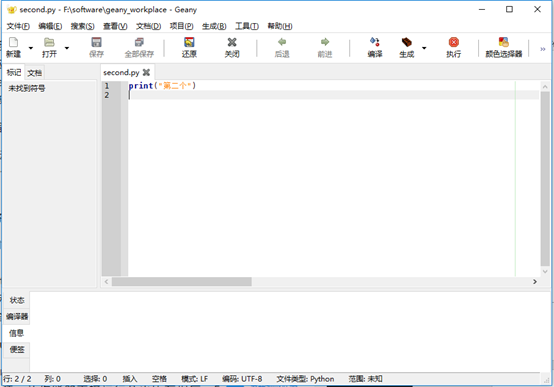Click the Save All (全部保存) icon
The height and width of the screenshot is (387, 554).
[x=139, y=42]
